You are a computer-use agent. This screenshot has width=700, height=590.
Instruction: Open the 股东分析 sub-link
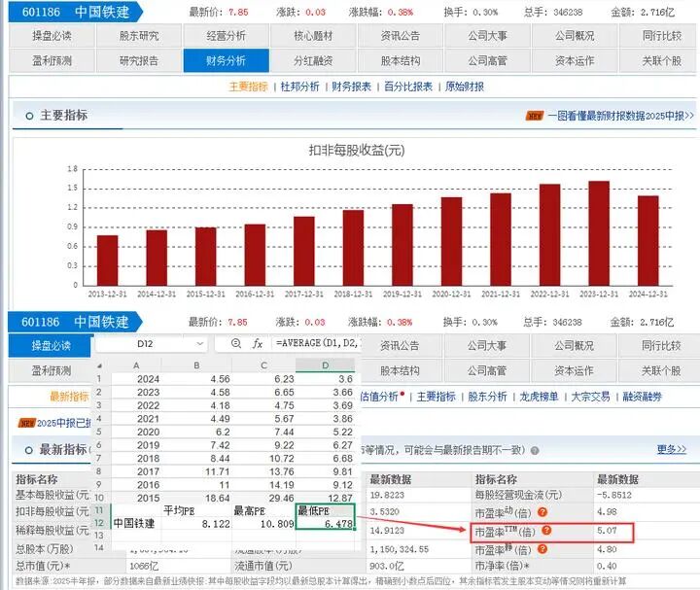487,397
